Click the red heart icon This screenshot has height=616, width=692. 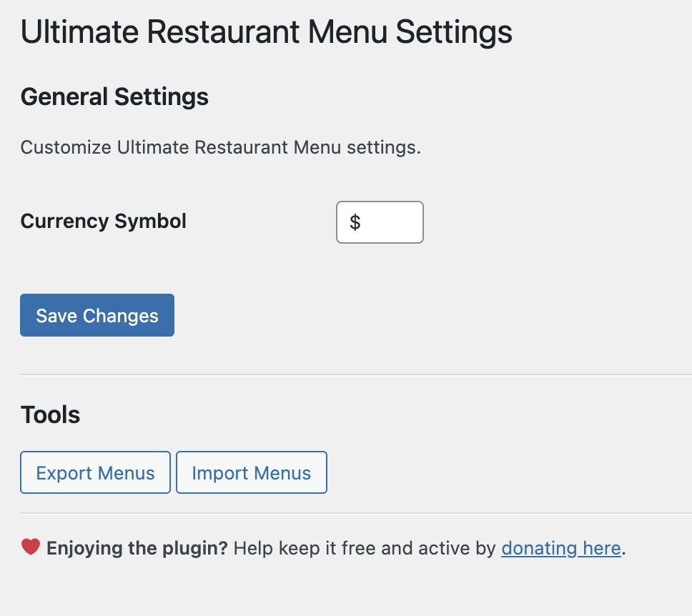click(30, 547)
